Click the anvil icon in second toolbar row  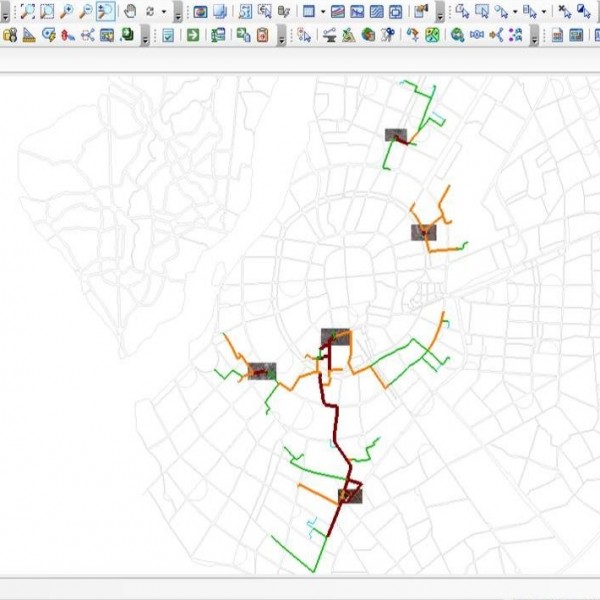(329, 35)
